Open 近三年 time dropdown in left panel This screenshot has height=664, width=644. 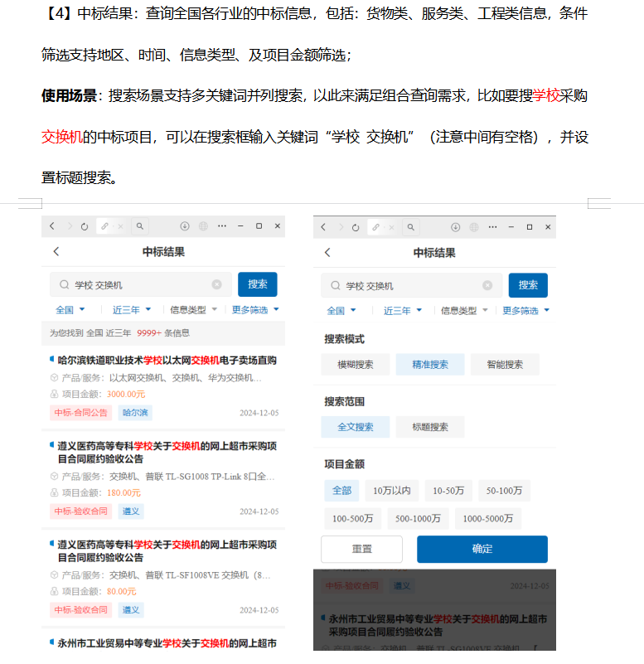132,310
